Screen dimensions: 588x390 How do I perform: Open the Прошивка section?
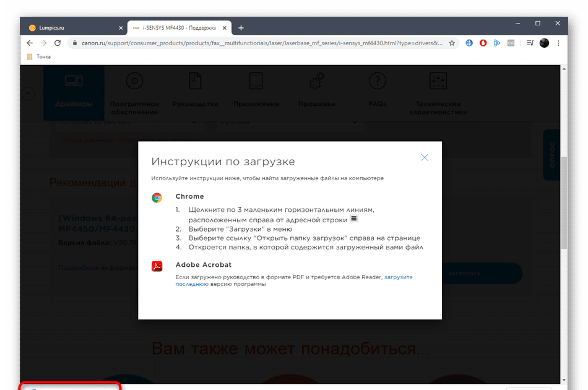[x=316, y=93]
